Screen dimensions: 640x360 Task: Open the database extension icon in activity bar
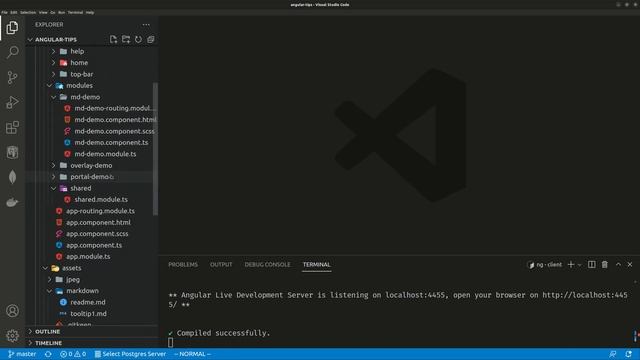pos(12,152)
